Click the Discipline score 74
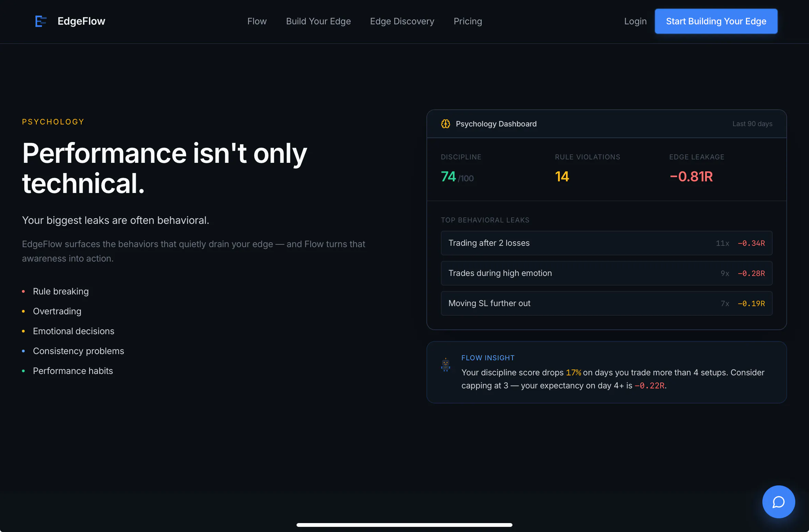Viewport: 809px width, 532px height. tap(448, 177)
